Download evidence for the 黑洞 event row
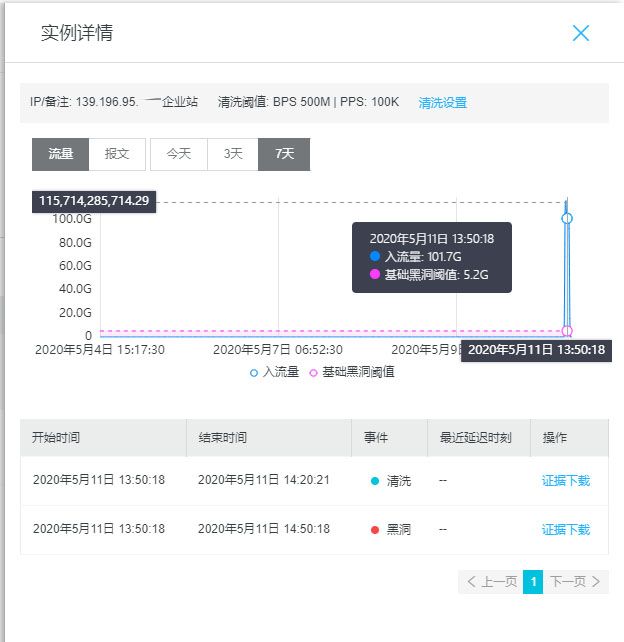 click(566, 529)
